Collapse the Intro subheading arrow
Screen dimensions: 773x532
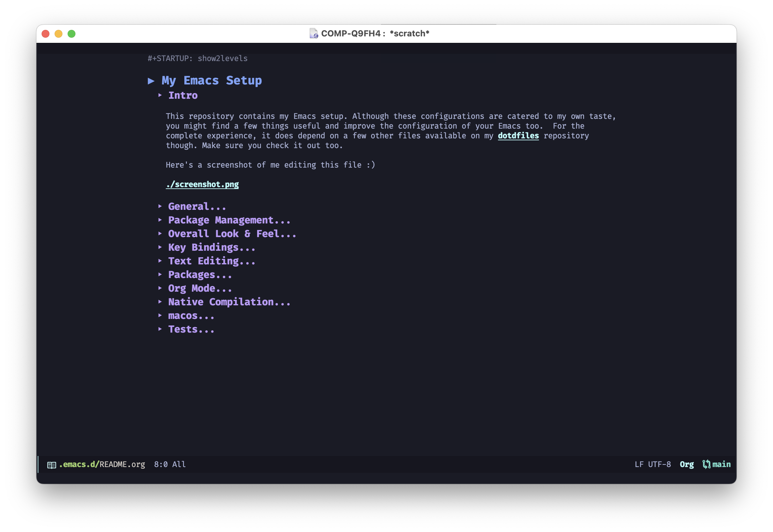pyautogui.click(x=160, y=95)
